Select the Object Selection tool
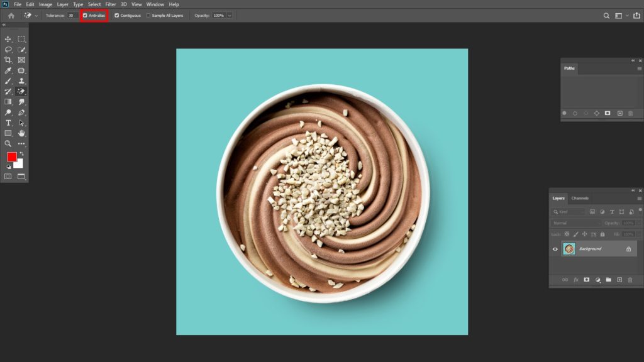The image size is (644, 362). click(x=21, y=50)
